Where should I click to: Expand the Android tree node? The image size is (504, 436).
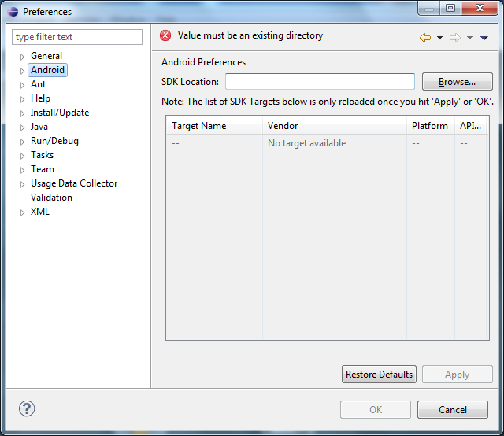(22, 71)
